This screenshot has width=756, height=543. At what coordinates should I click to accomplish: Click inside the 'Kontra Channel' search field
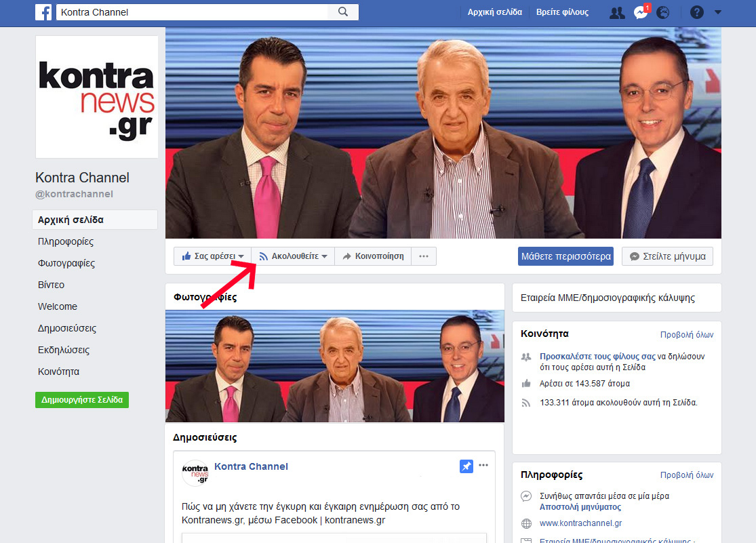click(192, 12)
